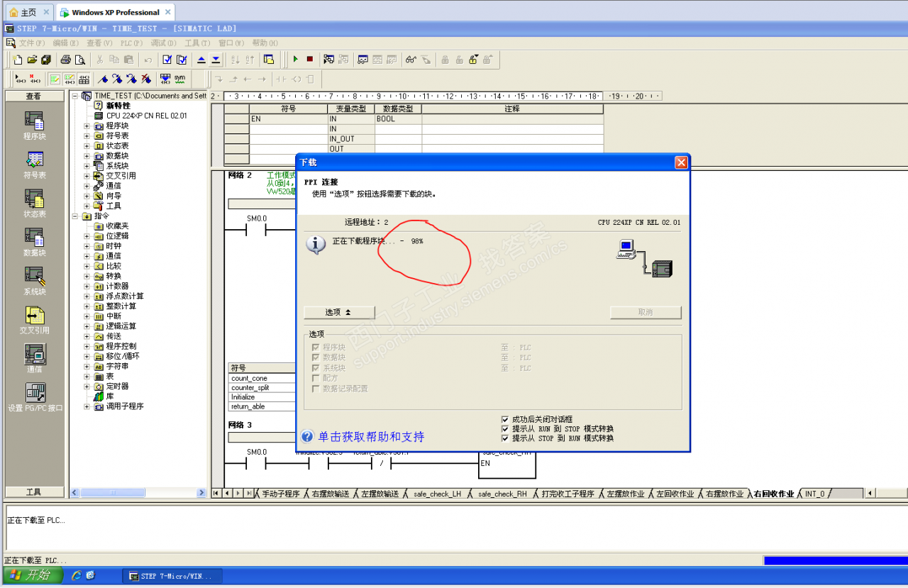Click the Print Preview toolbar icon
Image resolution: width=908 pixels, height=588 pixels.
(x=80, y=60)
